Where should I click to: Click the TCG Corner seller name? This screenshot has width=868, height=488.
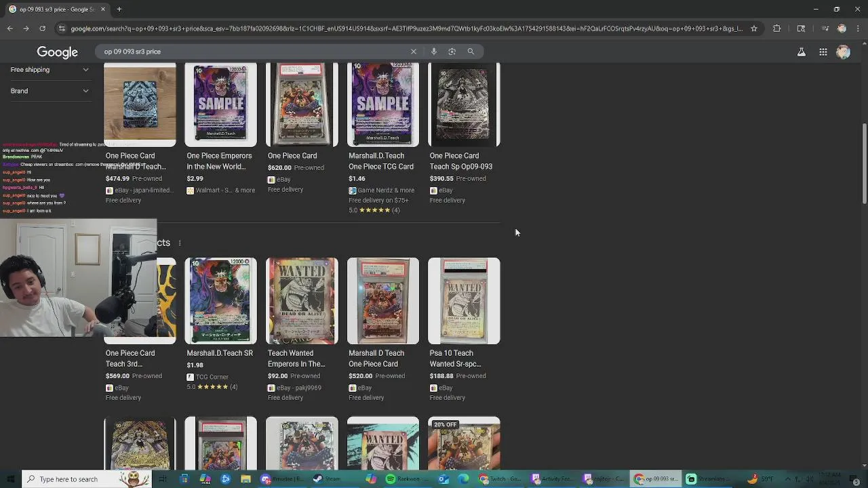212,377
